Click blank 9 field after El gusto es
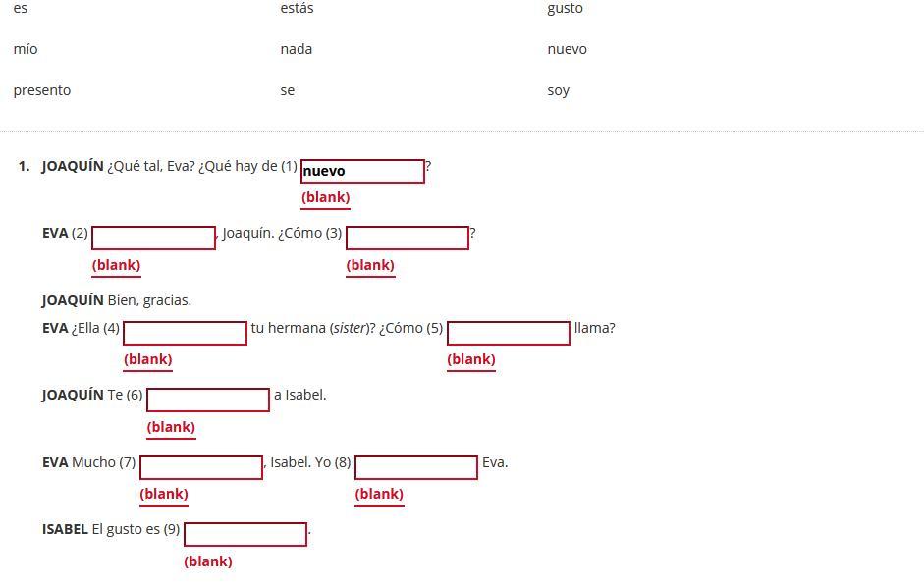The image size is (924, 588). tap(245, 534)
